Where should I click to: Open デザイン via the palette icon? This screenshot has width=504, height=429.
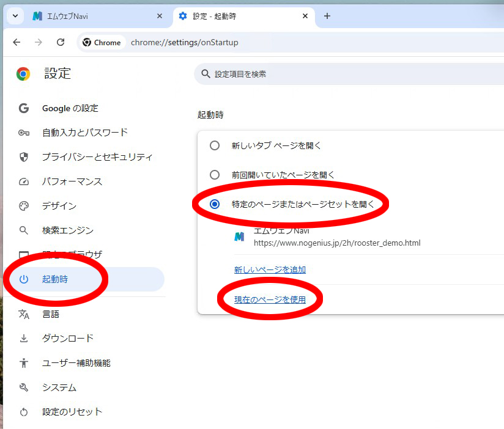(x=23, y=206)
